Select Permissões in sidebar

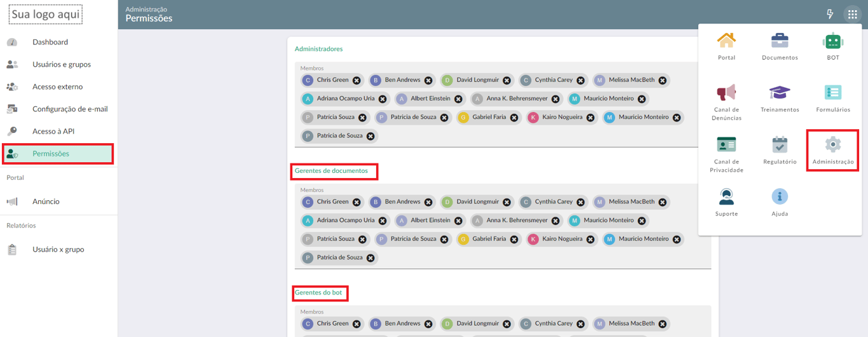[x=58, y=153]
